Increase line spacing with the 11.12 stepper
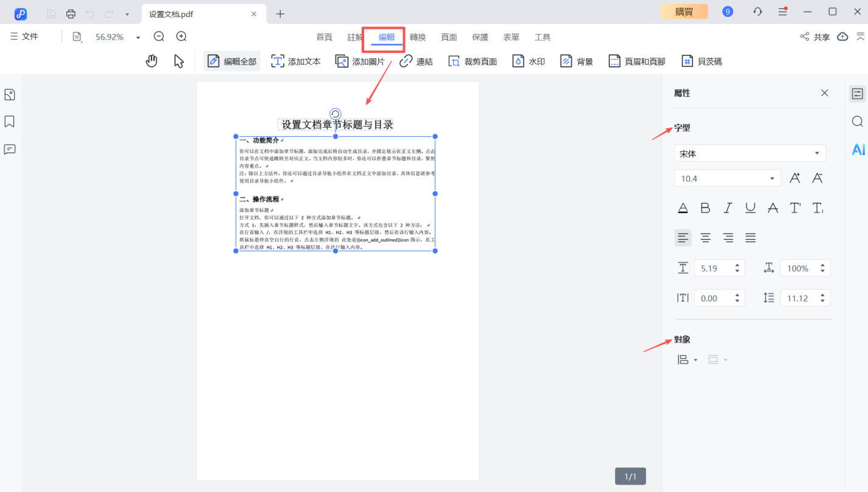Viewport: 868px width, 492px height. 822,294
